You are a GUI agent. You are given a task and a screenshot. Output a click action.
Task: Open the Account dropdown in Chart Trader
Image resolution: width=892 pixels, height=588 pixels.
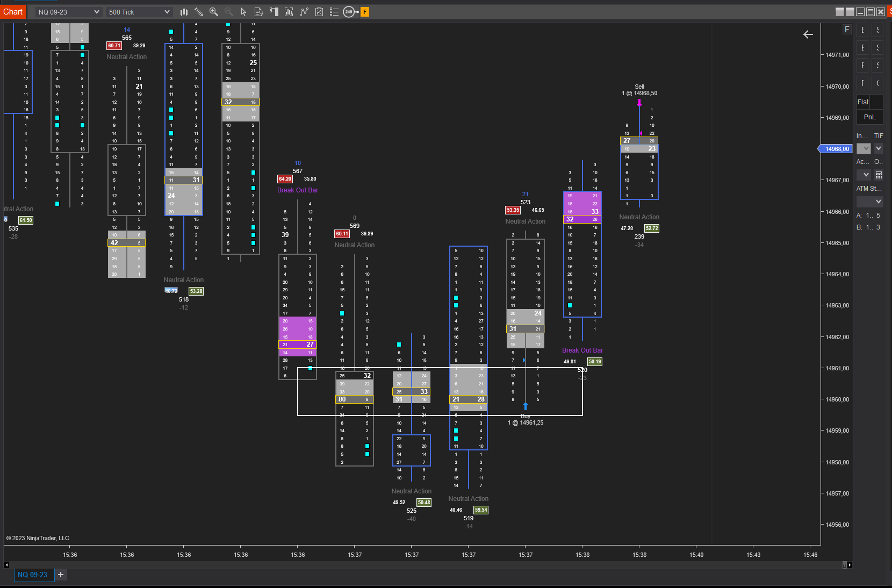pyautogui.click(x=864, y=175)
